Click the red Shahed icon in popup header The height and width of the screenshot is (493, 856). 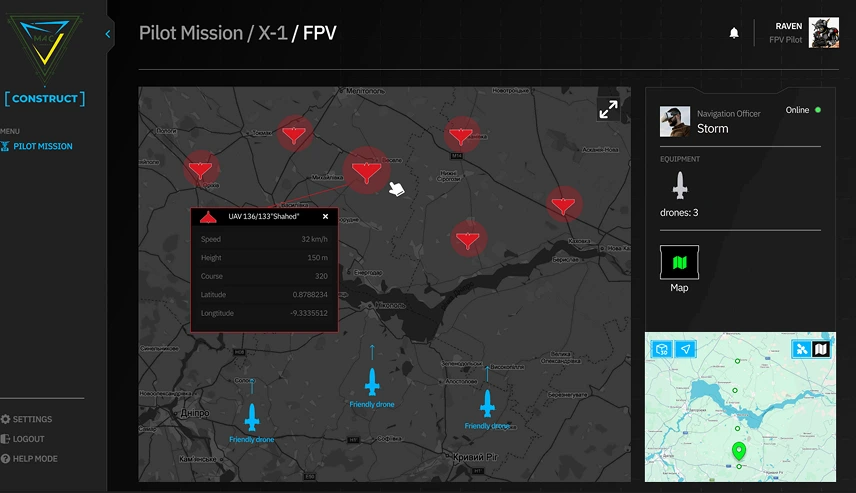pyautogui.click(x=208, y=217)
